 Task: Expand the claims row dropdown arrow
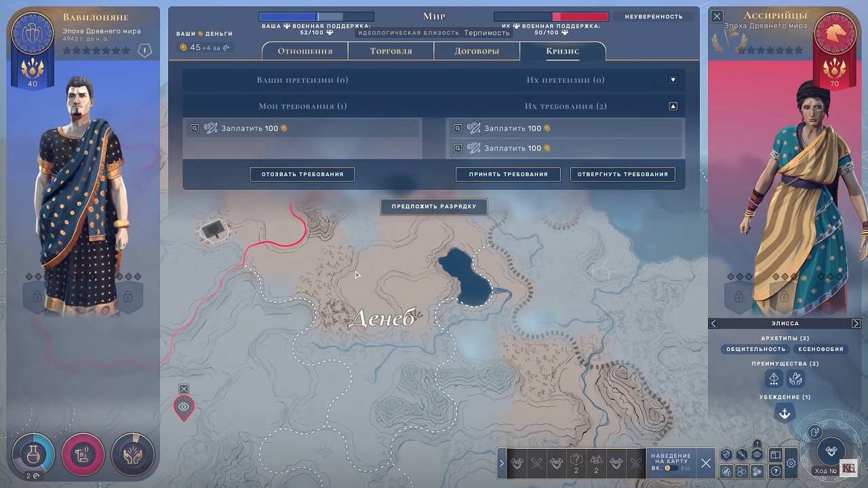tap(673, 80)
